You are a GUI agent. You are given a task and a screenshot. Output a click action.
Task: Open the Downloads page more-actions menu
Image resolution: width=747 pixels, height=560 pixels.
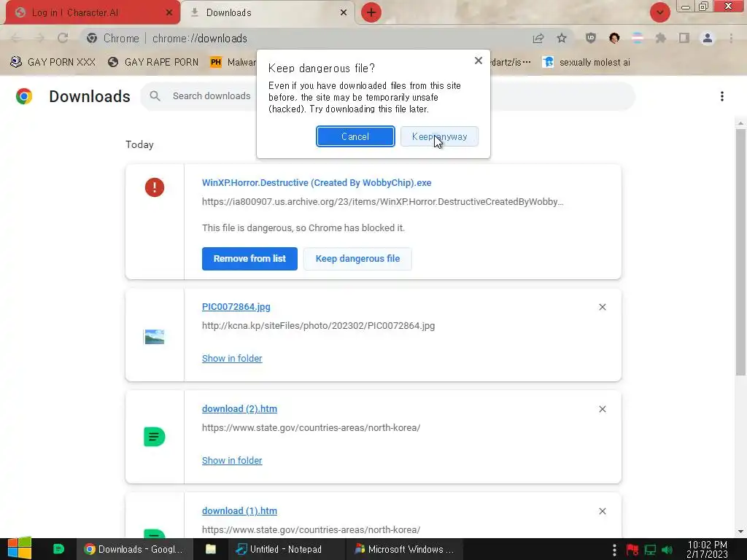coord(722,96)
